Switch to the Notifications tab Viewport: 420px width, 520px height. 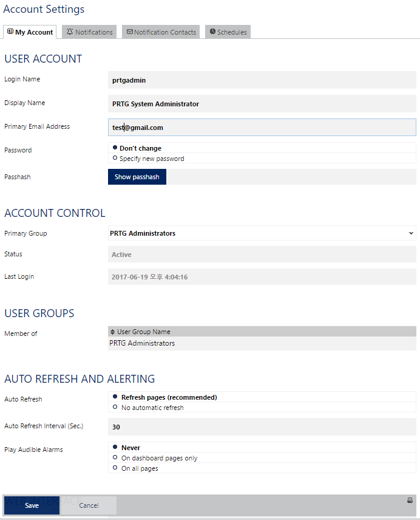coord(89,32)
